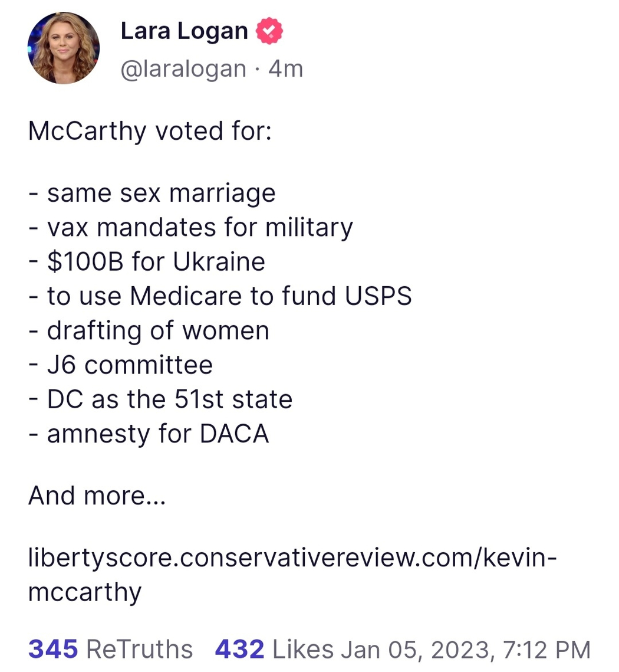
Task: Click the "amnesty for DACA" line
Action: pyautogui.click(x=157, y=434)
